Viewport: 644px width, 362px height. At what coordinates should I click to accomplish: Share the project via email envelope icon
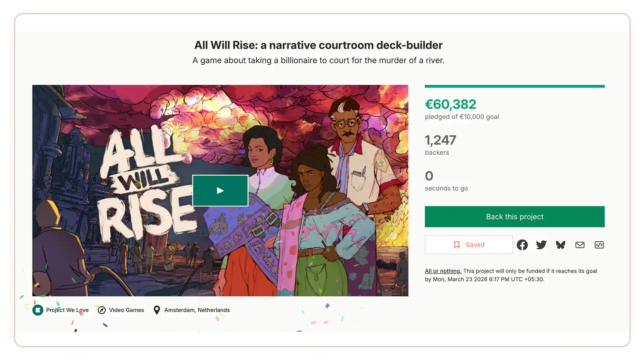pyautogui.click(x=580, y=245)
